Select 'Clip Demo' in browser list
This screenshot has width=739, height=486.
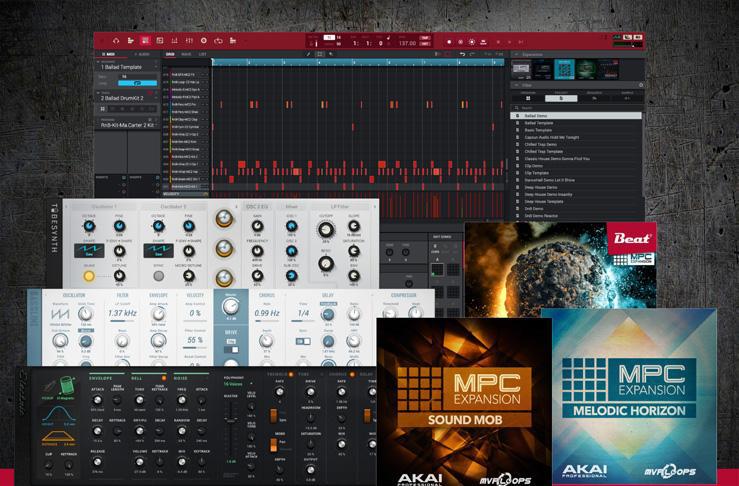click(x=576, y=166)
